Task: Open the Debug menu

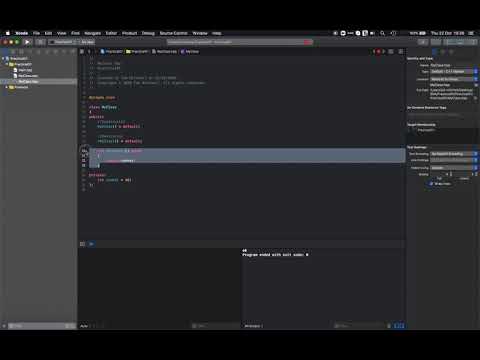Action: (x=148, y=33)
